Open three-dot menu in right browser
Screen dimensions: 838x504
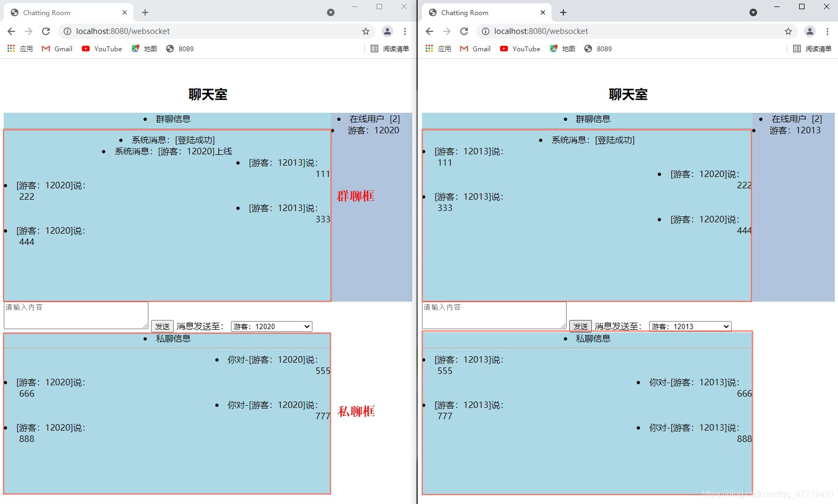(x=827, y=31)
